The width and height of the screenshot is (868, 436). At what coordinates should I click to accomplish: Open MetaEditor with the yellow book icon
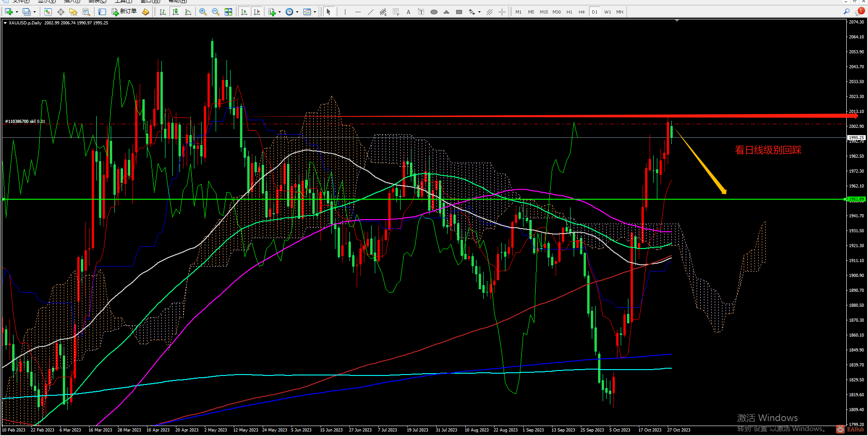coord(146,12)
